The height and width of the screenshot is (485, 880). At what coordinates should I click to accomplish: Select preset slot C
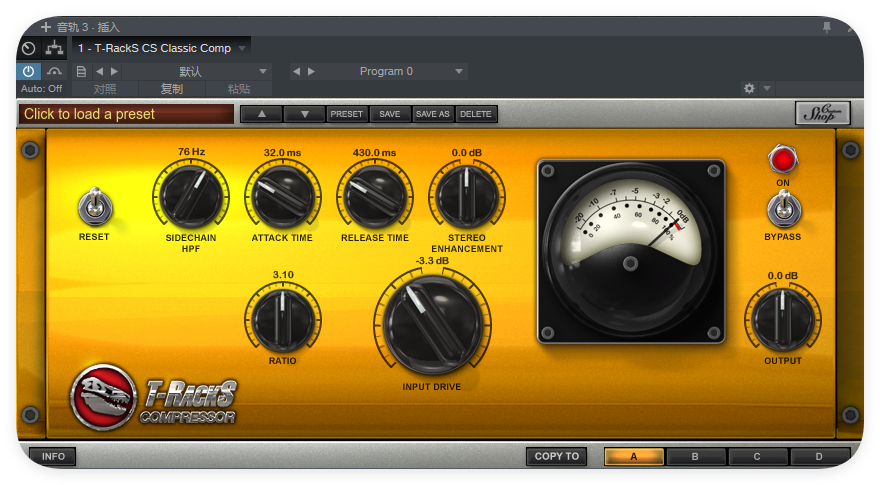(x=757, y=456)
